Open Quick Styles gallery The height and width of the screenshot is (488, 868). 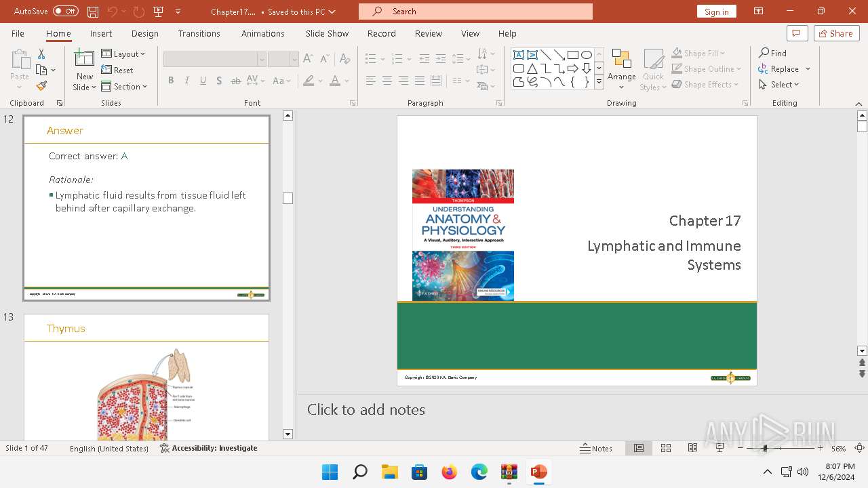tap(652, 70)
